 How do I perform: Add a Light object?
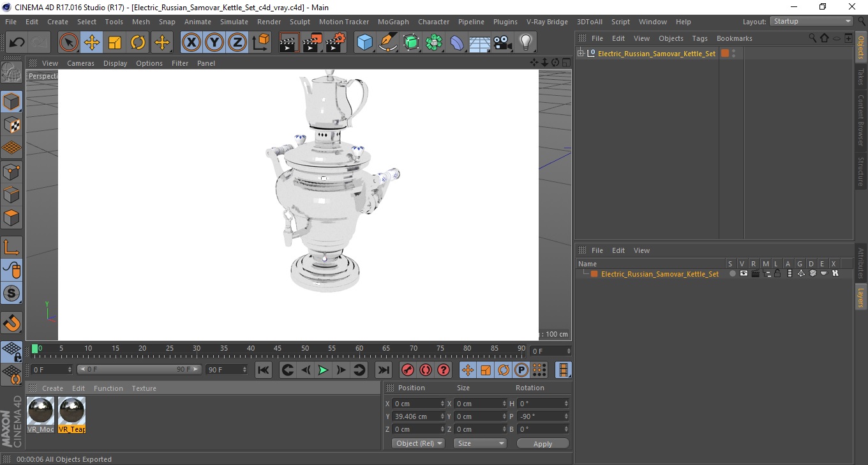(526, 43)
